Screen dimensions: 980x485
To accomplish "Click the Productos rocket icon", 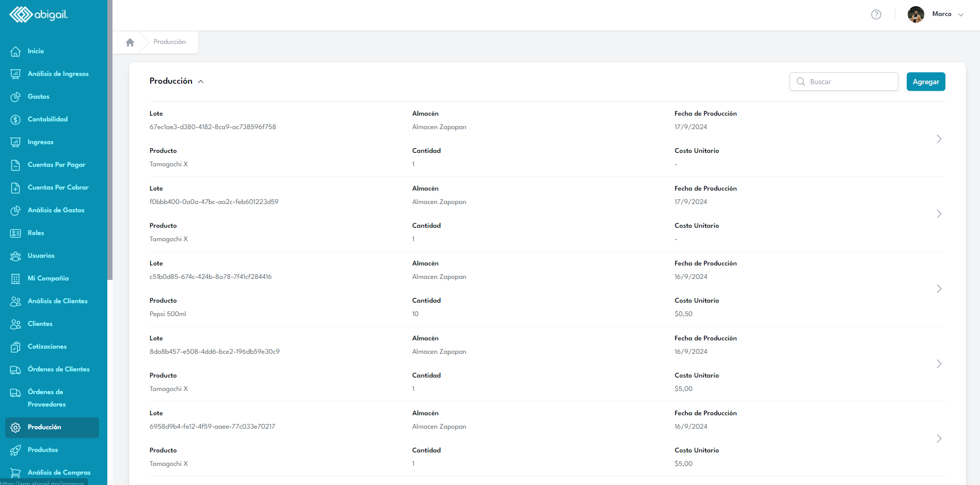I will click(15, 450).
